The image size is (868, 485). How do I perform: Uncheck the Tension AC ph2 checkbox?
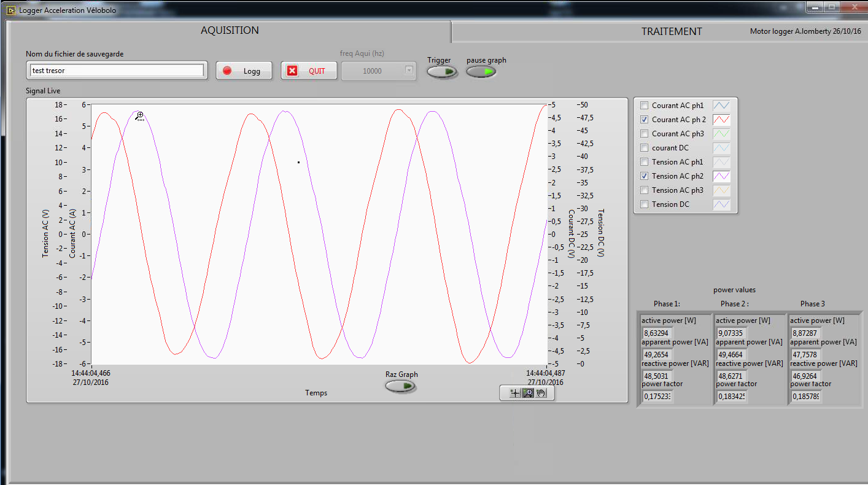click(644, 176)
